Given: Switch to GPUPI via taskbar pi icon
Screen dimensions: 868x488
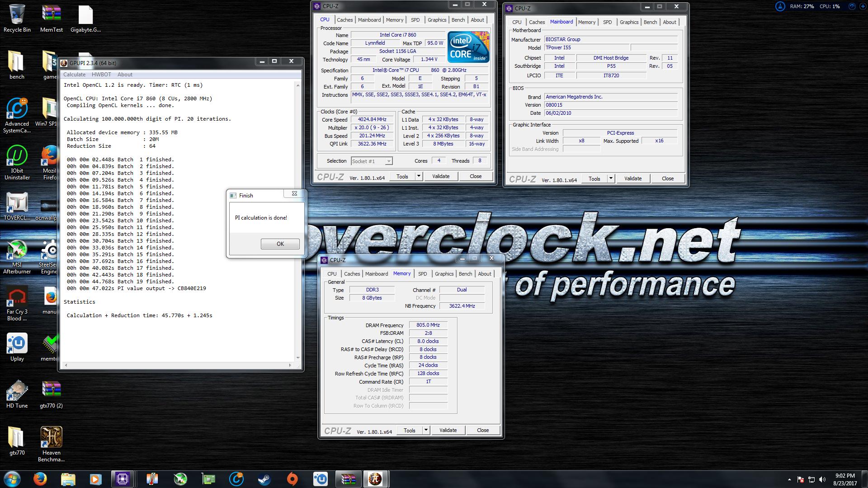Looking at the screenshot, I should [375, 479].
